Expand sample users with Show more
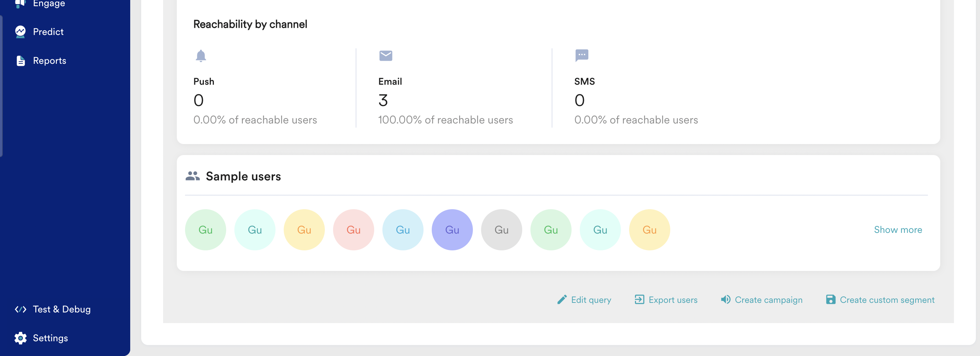 897,229
